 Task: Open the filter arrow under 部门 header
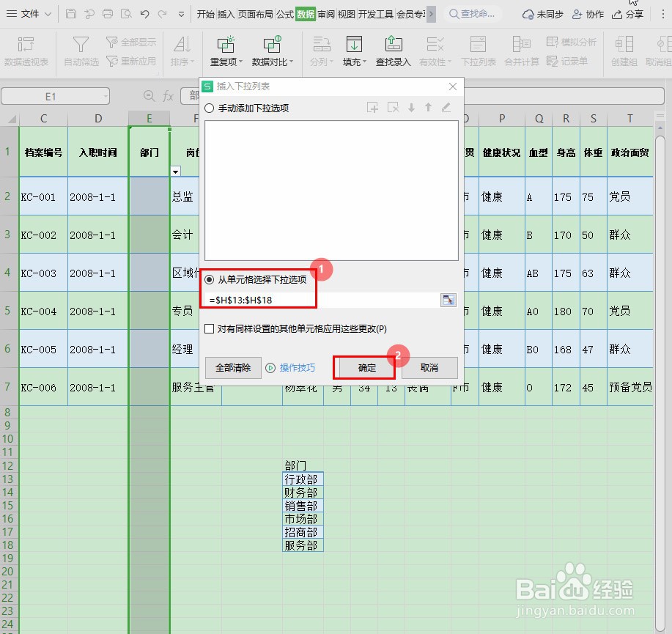176,172
